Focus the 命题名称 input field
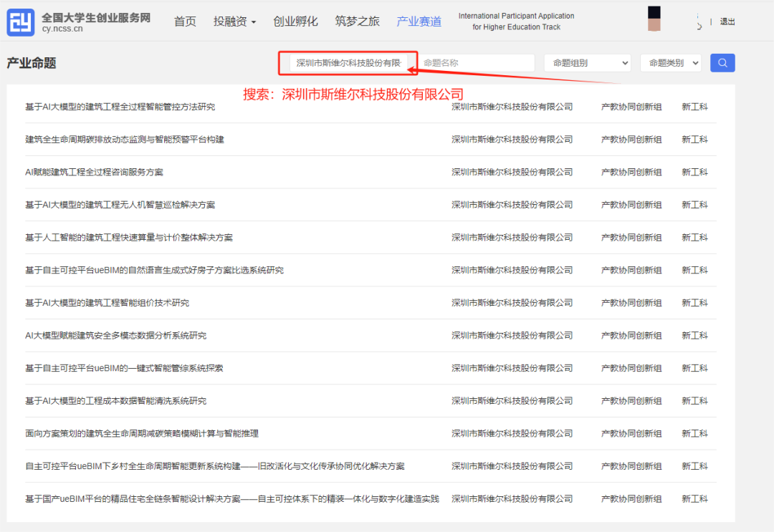This screenshot has height=532, width=774. (476, 62)
